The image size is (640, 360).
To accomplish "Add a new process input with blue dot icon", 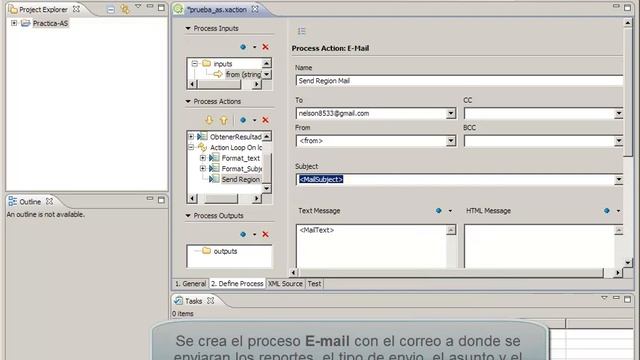I will (x=243, y=47).
